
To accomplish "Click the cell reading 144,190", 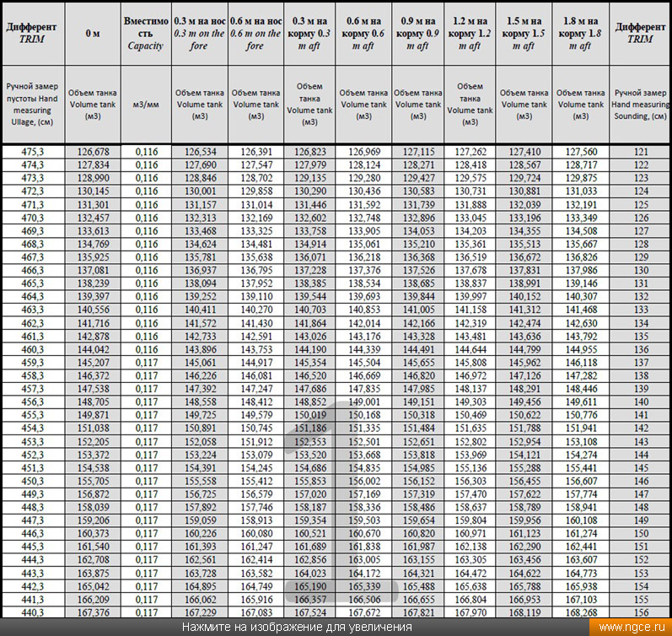I will point(310,349).
